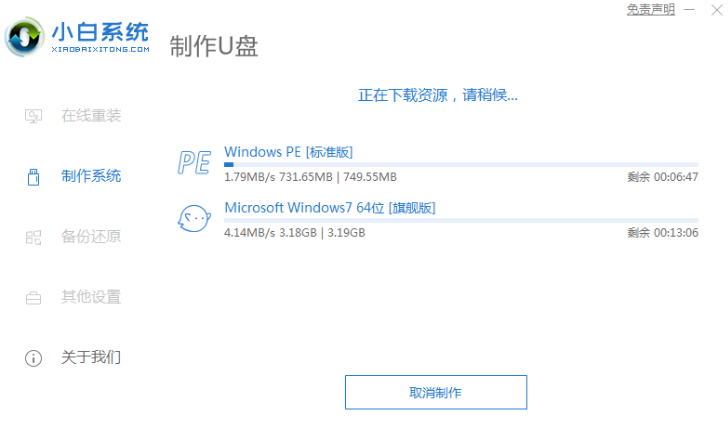Click the 取消制作 button

(436, 392)
